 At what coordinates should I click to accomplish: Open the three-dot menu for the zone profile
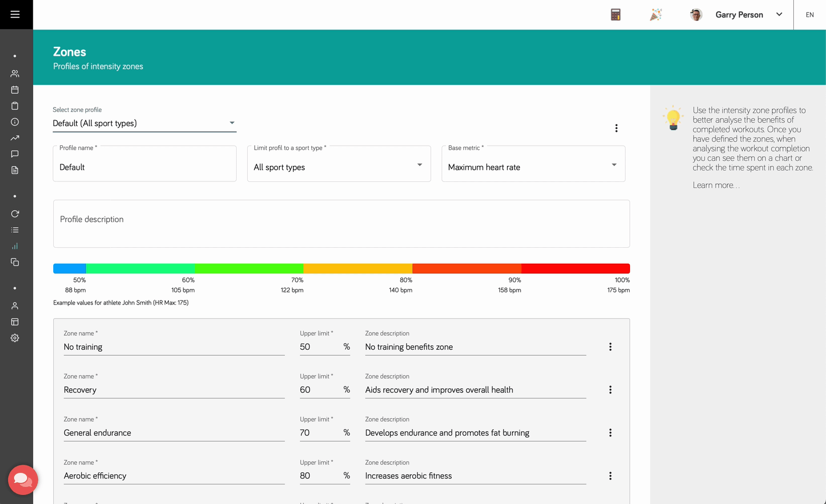pyautogui.click(x=616, y=128)
